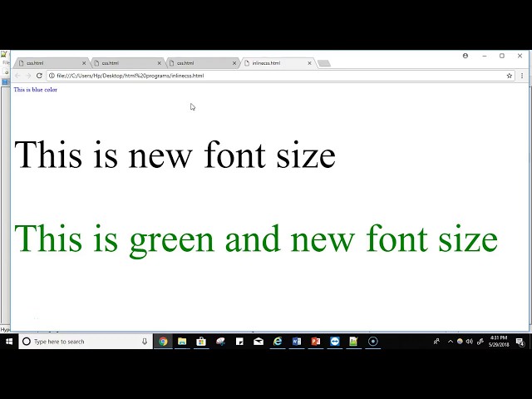Open a new tab with the new-tab button

[324, 63]
